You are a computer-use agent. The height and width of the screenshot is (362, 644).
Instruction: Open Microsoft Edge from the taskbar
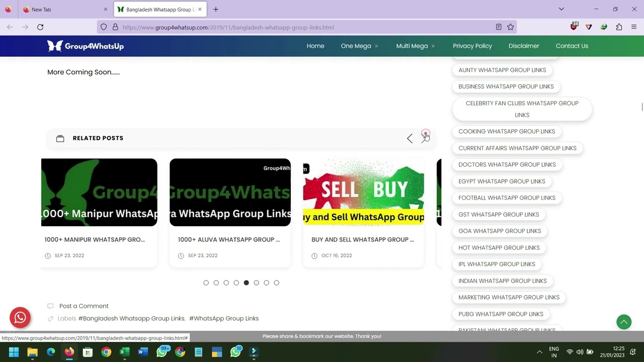pos(51,352)
